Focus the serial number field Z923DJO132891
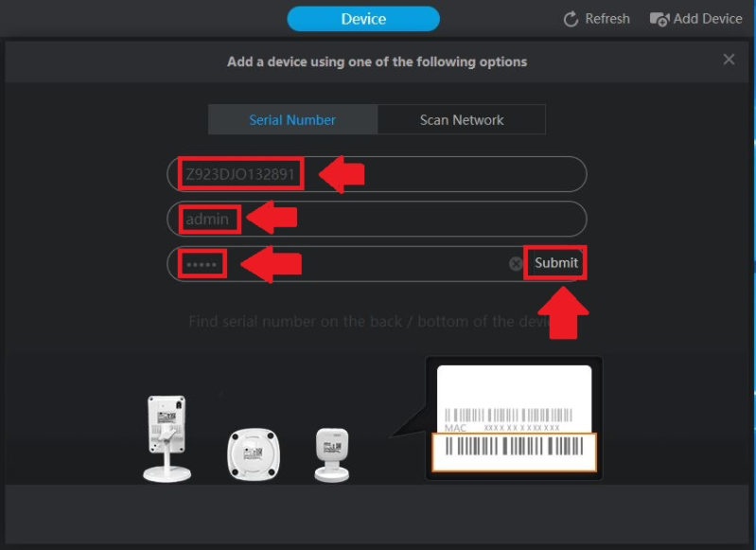Viewport: 756px width, 550px height. 377,174
